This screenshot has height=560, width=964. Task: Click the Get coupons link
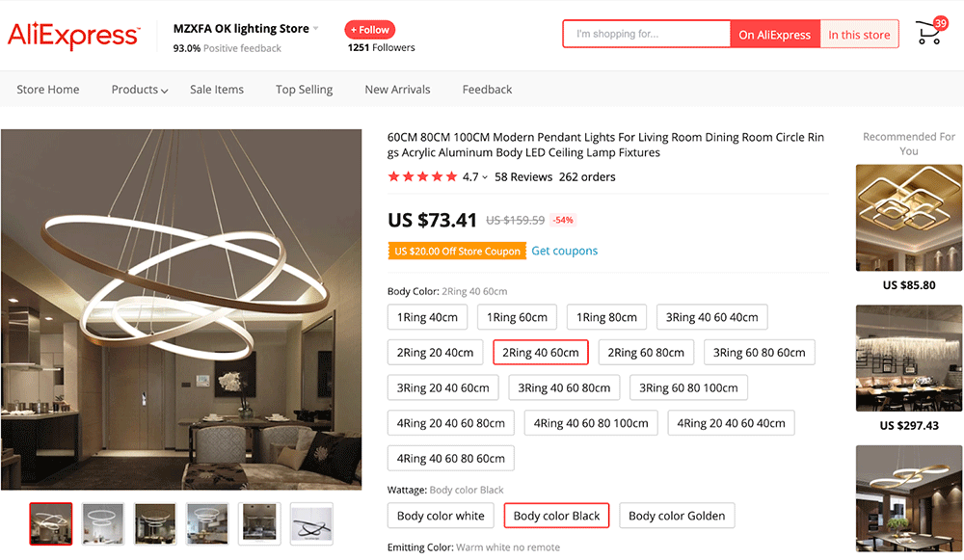pos(565,251)
